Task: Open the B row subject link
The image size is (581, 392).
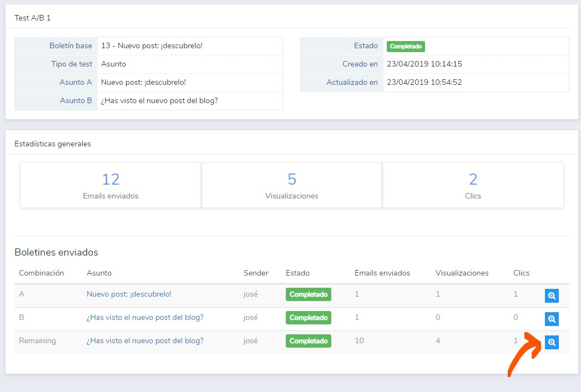Action: (145, 317)
